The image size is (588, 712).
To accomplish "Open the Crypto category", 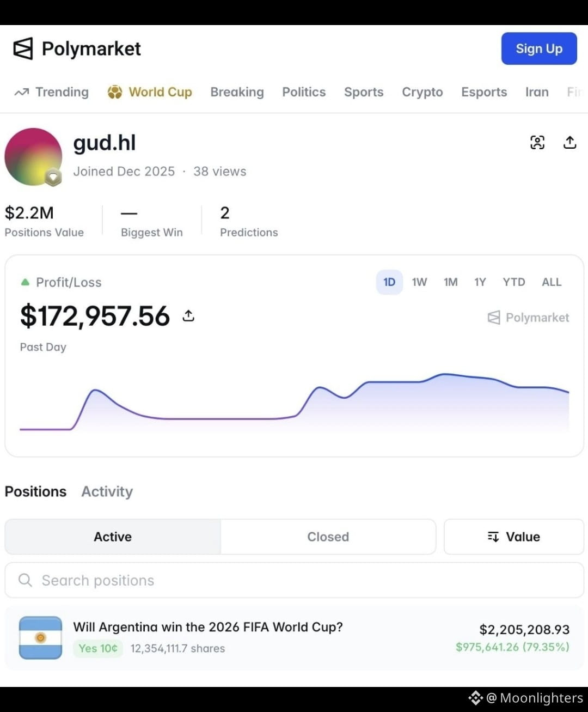I will (422, 92).
